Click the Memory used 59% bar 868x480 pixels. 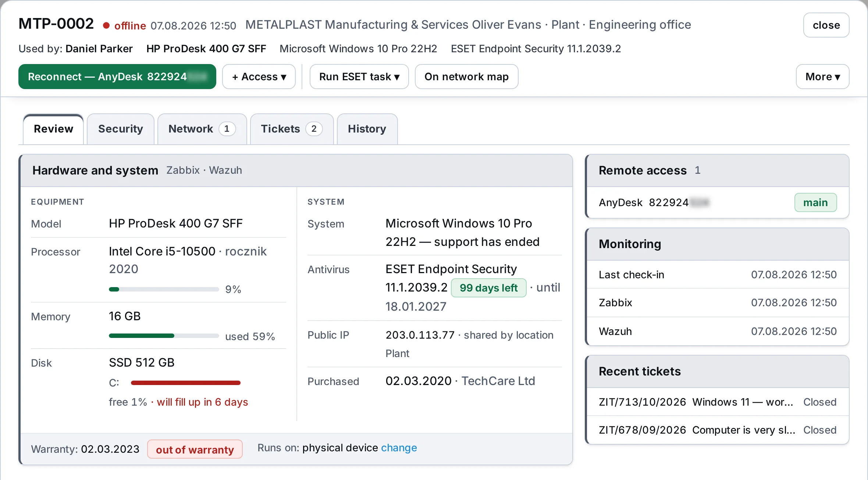tap(164, 336)
